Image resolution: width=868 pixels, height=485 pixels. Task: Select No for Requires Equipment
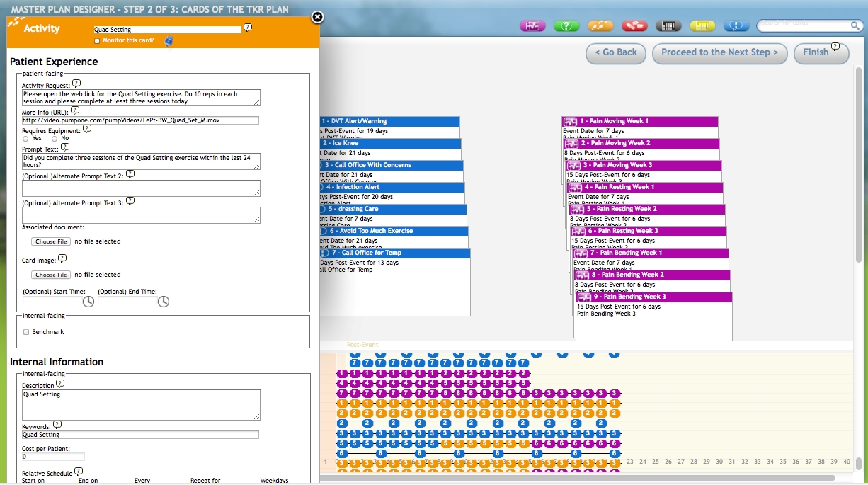coord(55,139)
